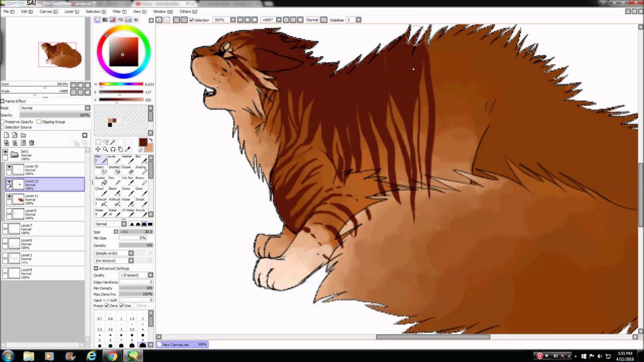The image size is (644, 362).
Task: Uncheck the Press Dens checkbox
Action: click(107, 306)
